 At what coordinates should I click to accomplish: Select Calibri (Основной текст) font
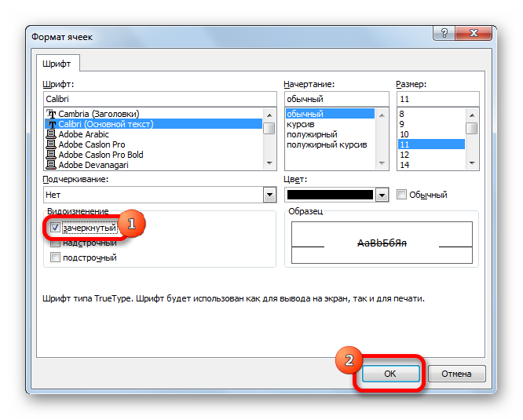153,124
